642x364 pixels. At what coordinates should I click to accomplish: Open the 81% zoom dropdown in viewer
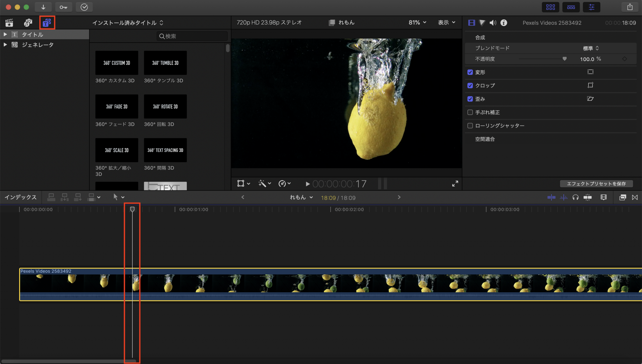point(417,22)
